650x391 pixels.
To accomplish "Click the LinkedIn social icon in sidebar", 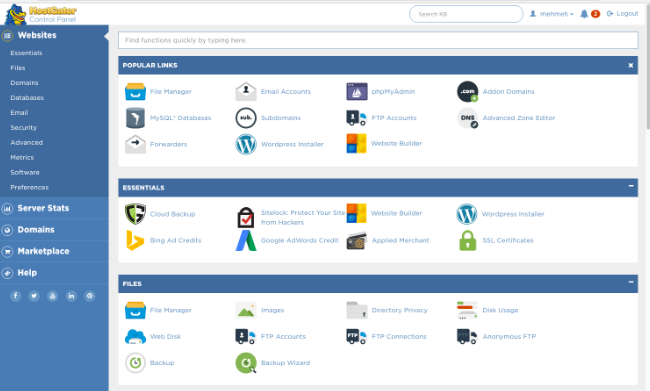I will [71, 296].
